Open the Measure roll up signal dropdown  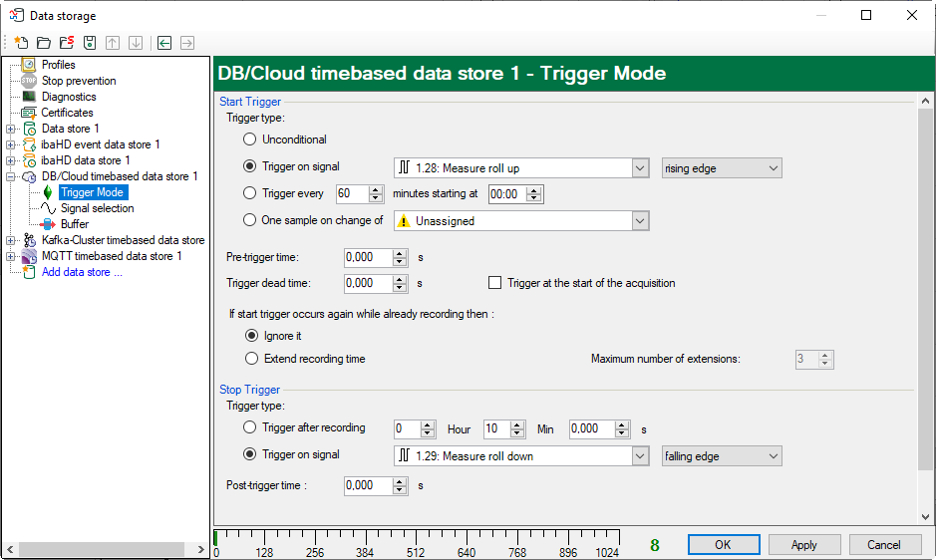tap(640, 168)
